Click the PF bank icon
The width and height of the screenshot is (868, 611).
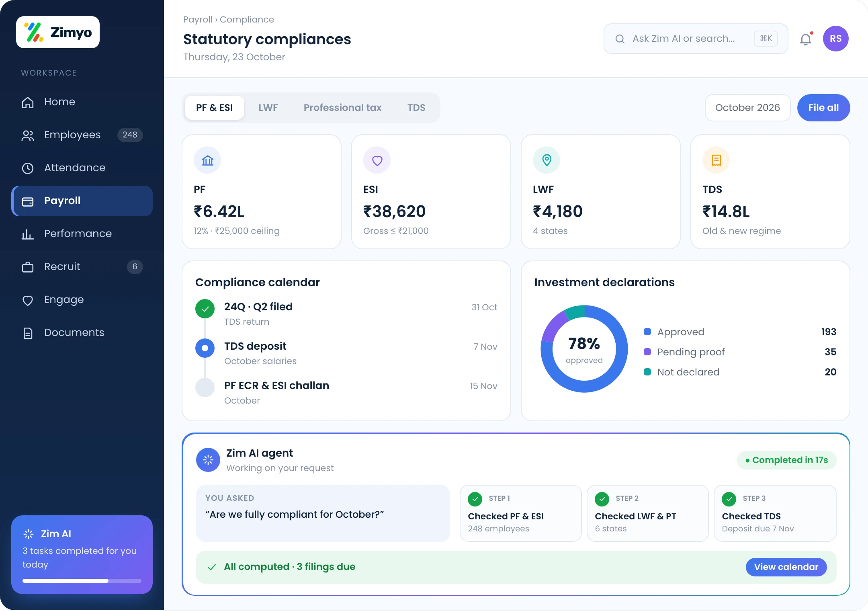[x=207, y=160]
